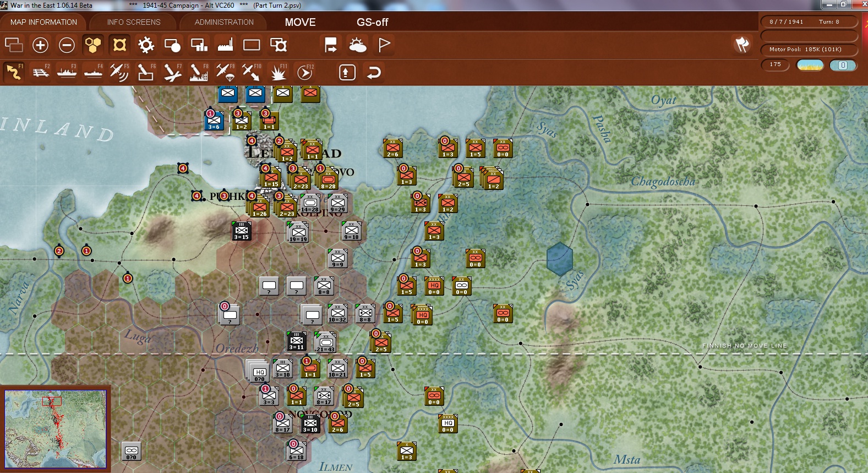Viewport: 868px width, 473px height.
Task: Switch to the INFO SCREENS tab
Action: (134, 22)
